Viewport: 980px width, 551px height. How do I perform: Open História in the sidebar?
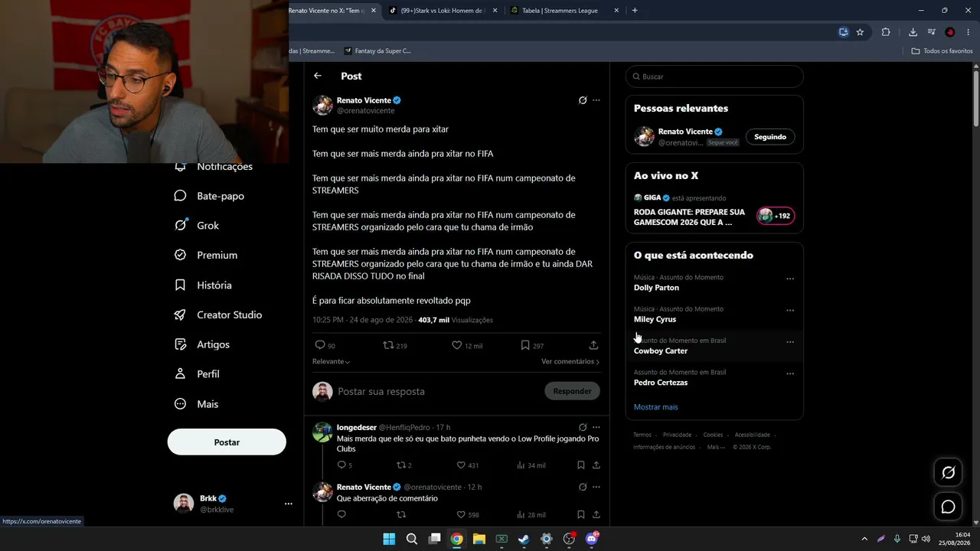point(203,285)
